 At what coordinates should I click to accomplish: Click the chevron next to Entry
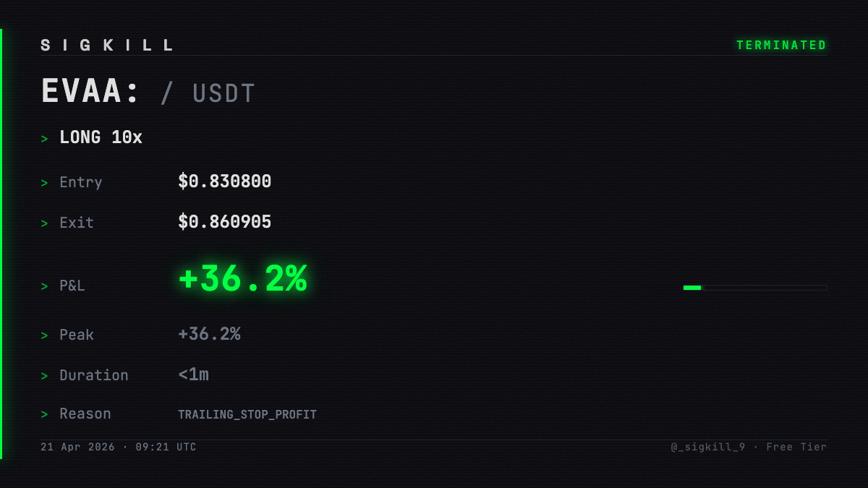[45, 183]
